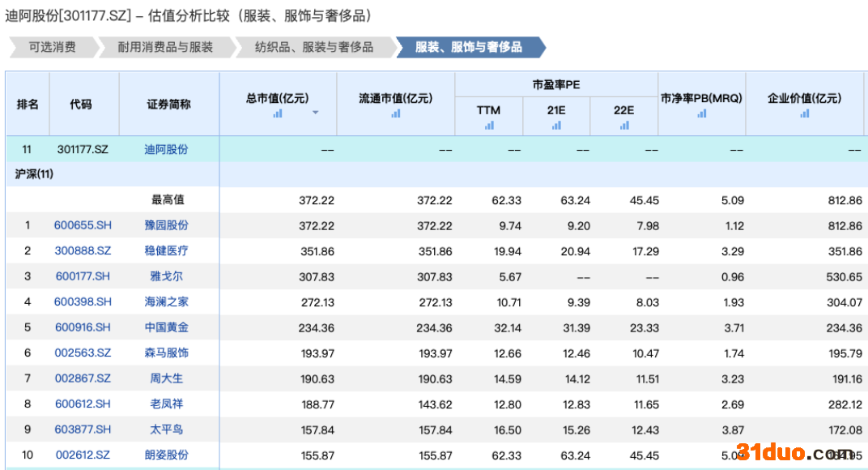Select the 可选消费 breadcrumb tab
Viewport: 868px width, 470px height.
coord(52,47)
